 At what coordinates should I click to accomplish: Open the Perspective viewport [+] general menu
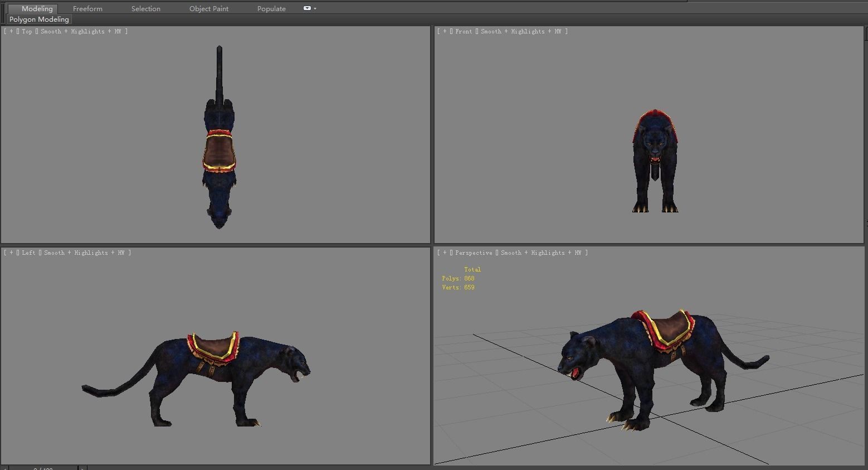click(444, 253)
